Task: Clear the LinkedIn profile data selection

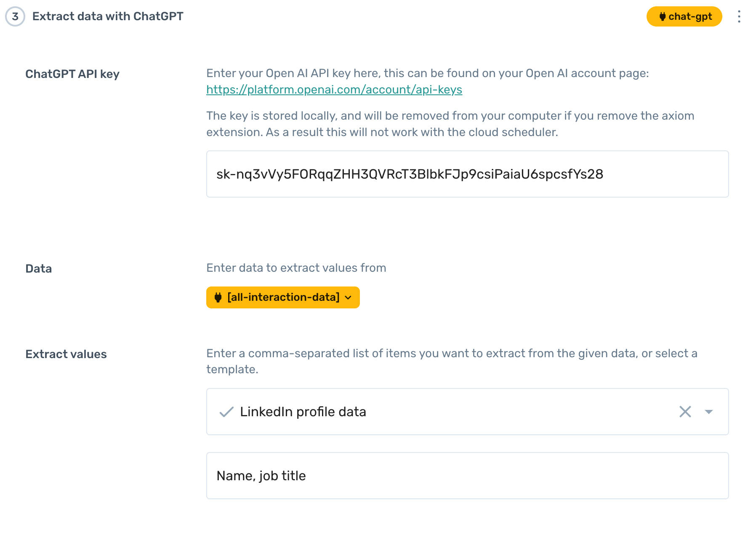Action: 685,412
